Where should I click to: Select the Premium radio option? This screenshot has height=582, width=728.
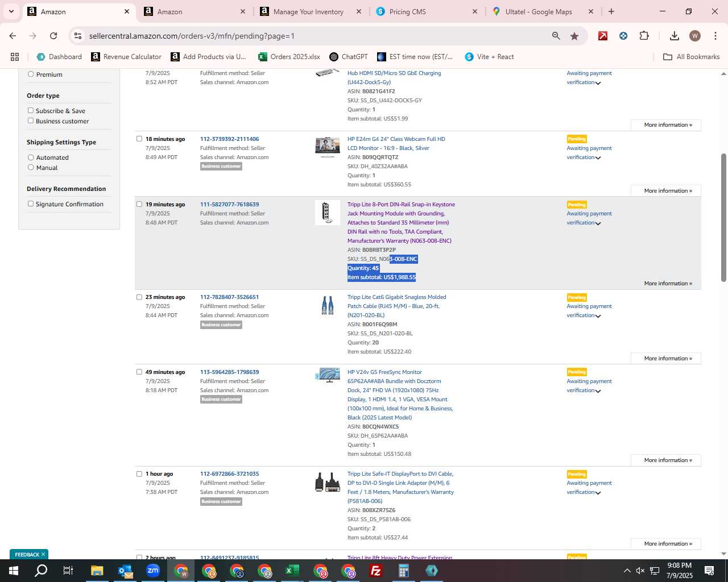click(x=31, y=74)
